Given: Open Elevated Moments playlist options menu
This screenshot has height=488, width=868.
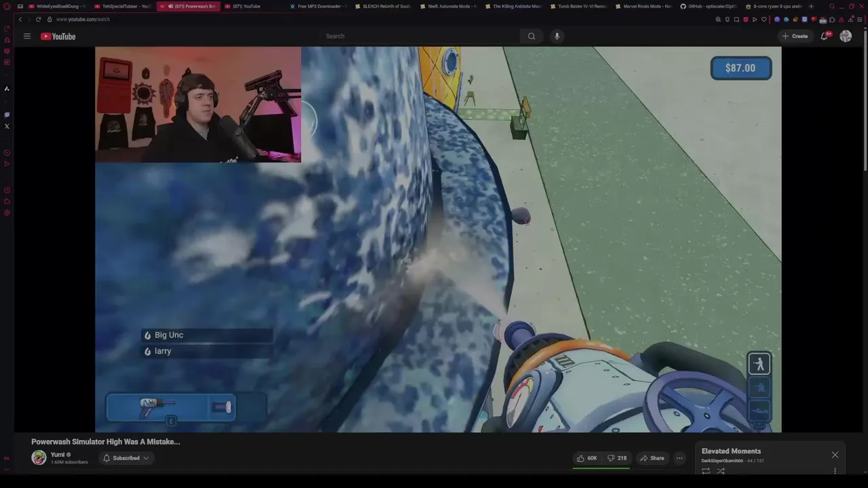Looking at the screenshot, I should coord(835,470).
